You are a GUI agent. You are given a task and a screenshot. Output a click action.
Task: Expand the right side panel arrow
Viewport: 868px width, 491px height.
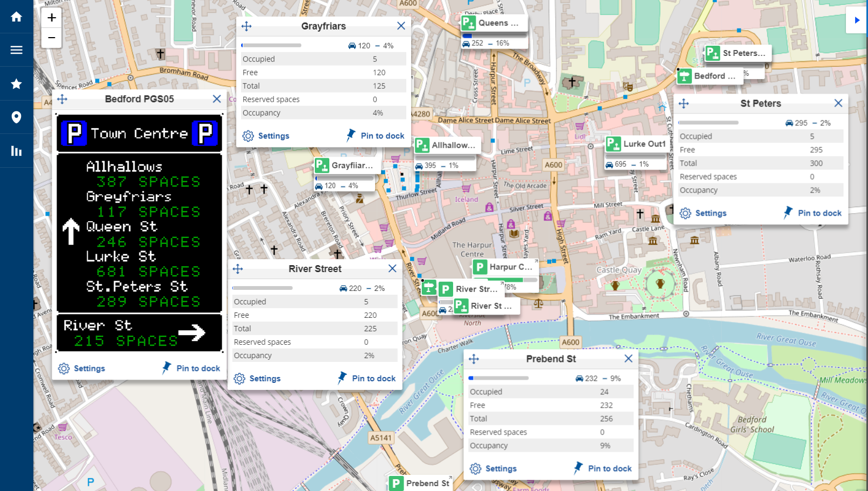857,20
